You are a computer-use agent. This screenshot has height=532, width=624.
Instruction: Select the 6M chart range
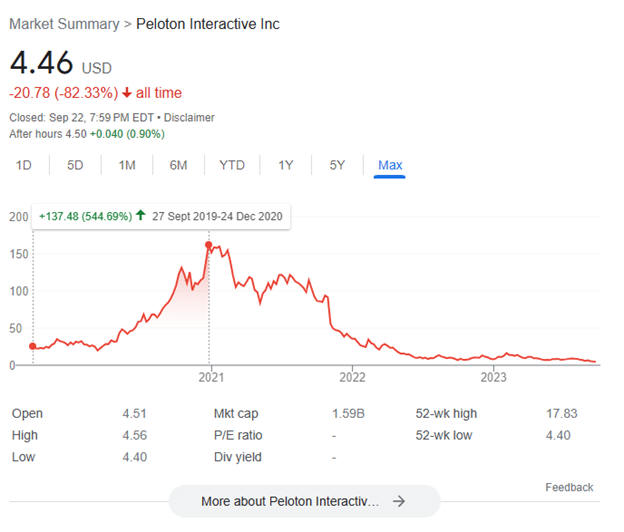pos(178,165)
